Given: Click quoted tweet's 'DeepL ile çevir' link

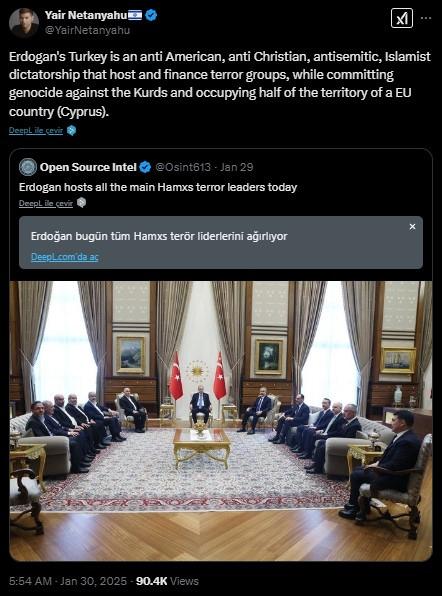Looking at the screenshot, I should (x=46, y=203).
